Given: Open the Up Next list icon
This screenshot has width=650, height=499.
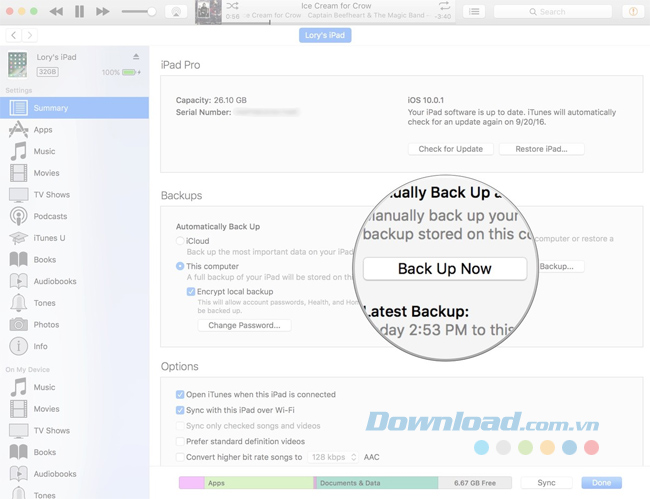Looking at the screenshot, I should point(474,12).
